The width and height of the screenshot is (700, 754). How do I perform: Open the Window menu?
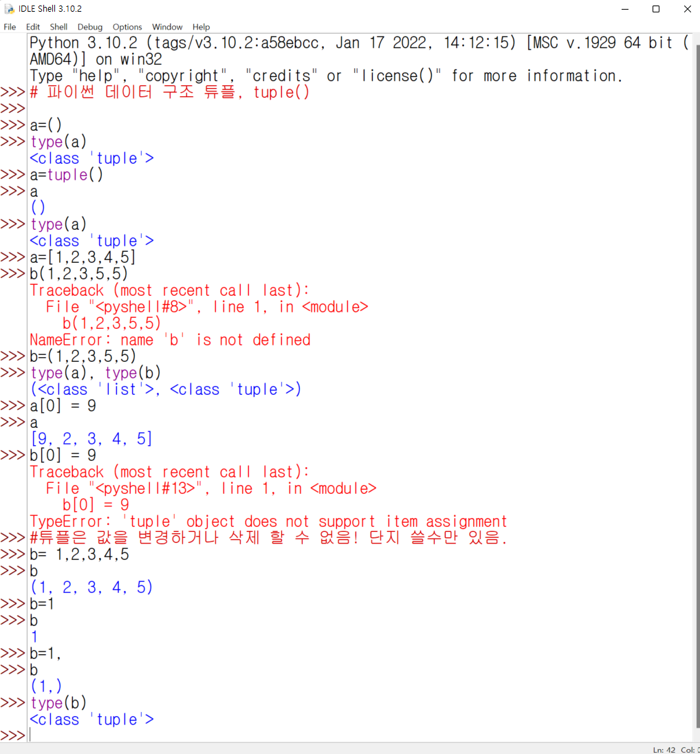coord(167,27)
